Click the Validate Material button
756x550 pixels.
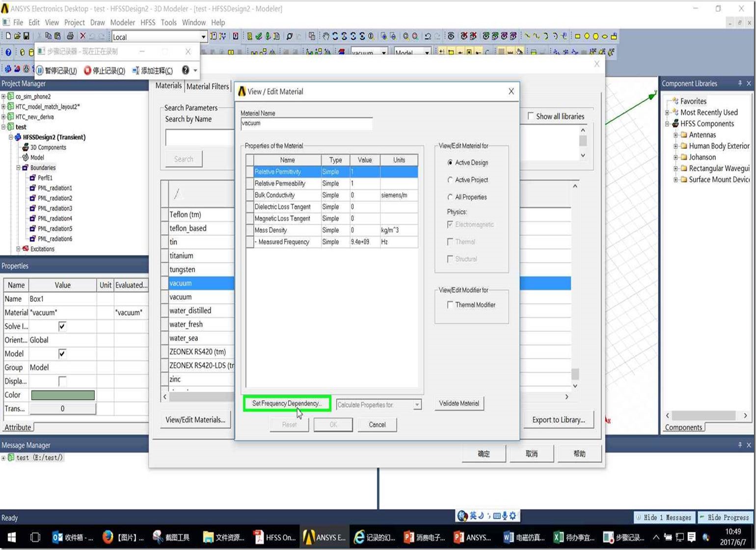[x=459, y=403]
